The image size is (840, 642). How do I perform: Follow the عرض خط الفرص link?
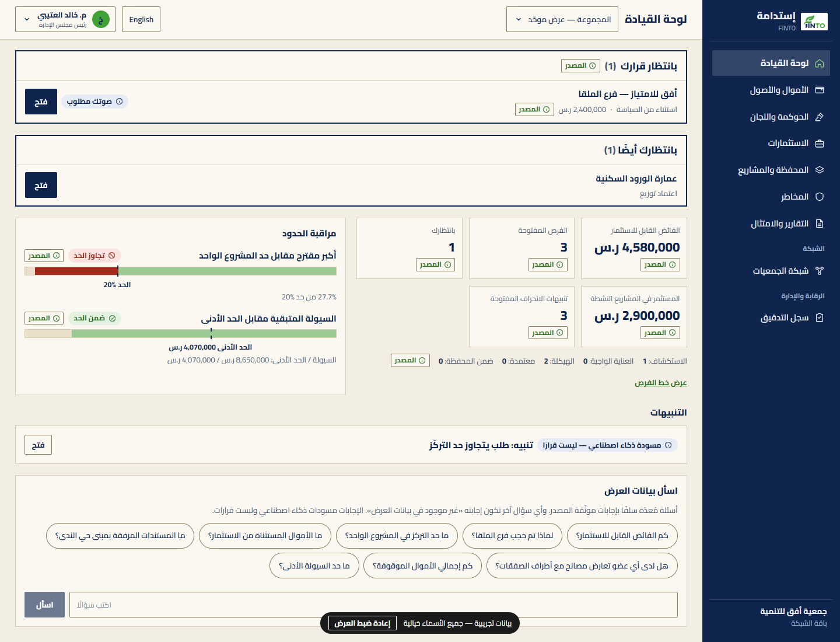[x=661, y=383]
